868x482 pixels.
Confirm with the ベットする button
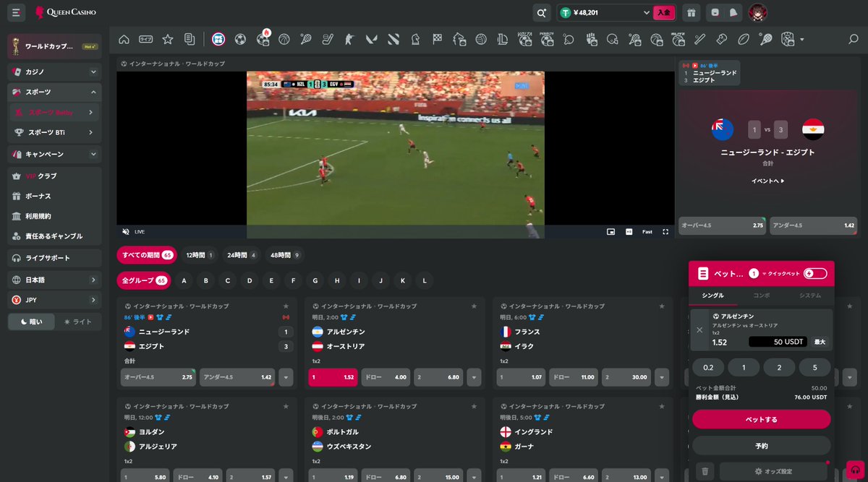pos(761,419)
